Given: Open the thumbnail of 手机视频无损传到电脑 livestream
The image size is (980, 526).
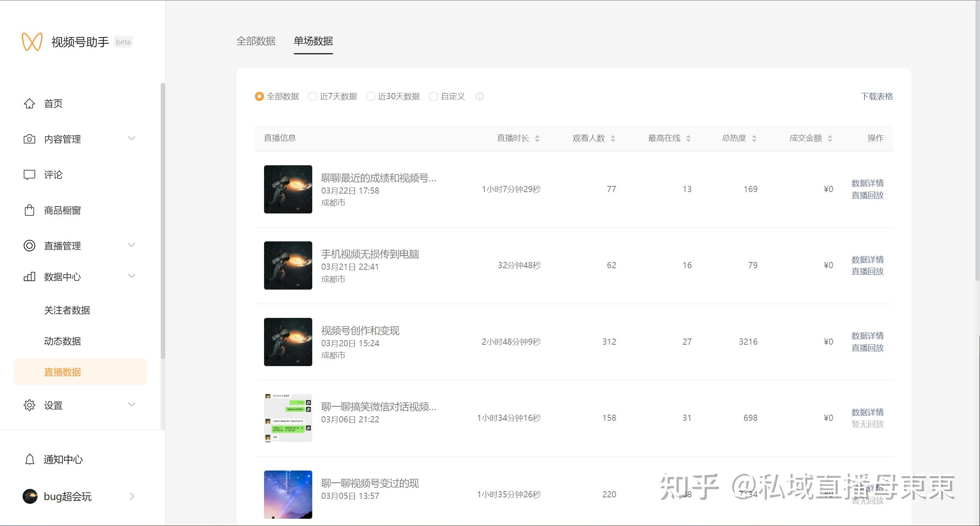Looking at the screenshot, I should coord(288,265).
